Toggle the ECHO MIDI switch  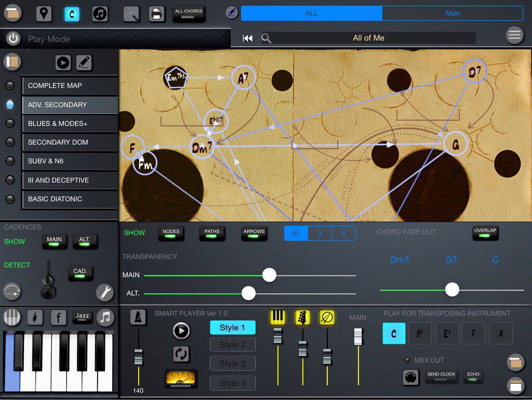(x=473, y=376)
